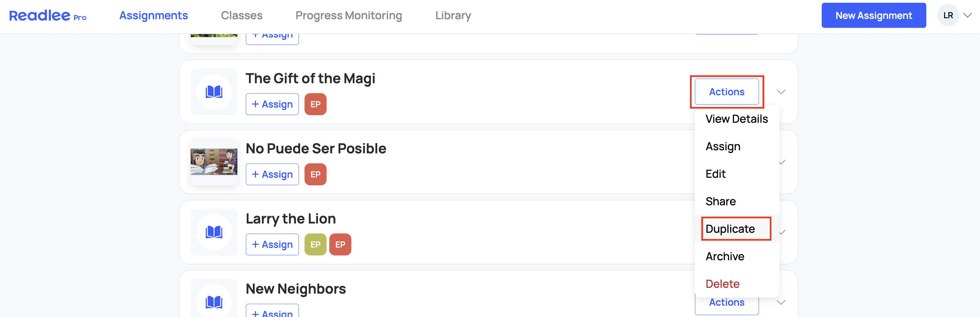980x317 pixels.
Task: Open The Gift of the Magi book icon
Action: (214, 92)
